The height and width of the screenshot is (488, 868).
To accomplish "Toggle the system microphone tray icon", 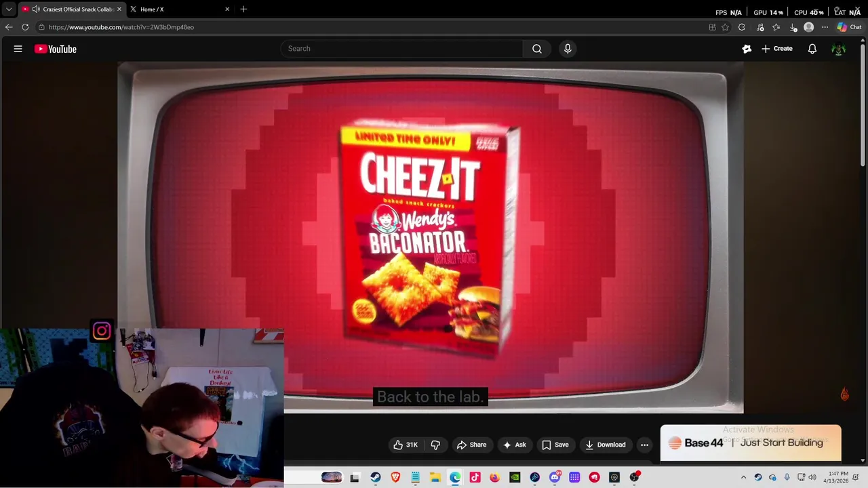I will tap(787, 477).
